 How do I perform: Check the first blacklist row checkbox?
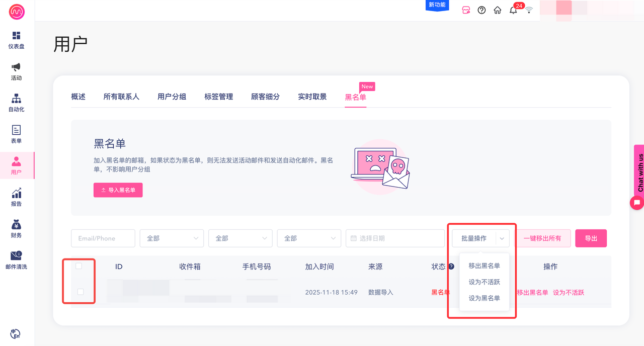tap(80, 292)
